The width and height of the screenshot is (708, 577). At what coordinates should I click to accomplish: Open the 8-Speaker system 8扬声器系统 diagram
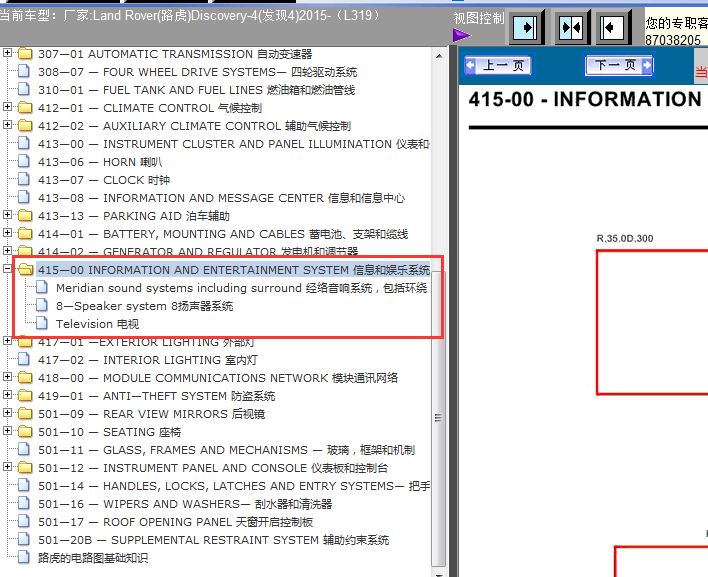point(144,306)
